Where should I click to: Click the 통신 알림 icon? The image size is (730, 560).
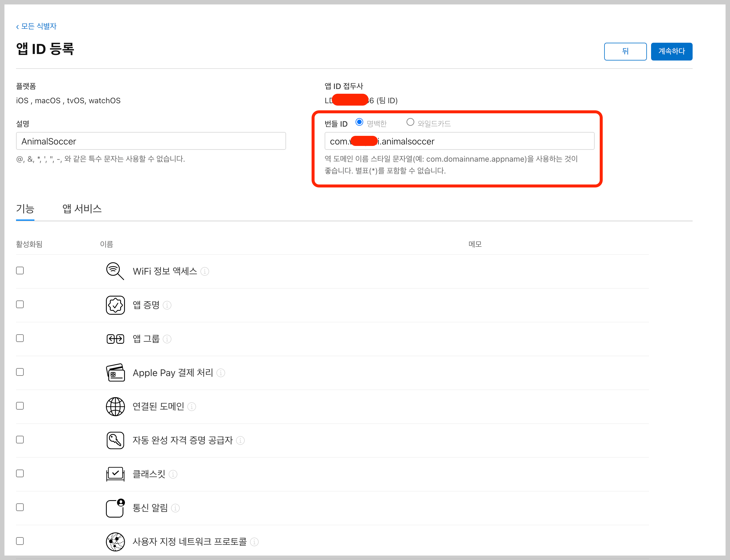tap(115, 508)
